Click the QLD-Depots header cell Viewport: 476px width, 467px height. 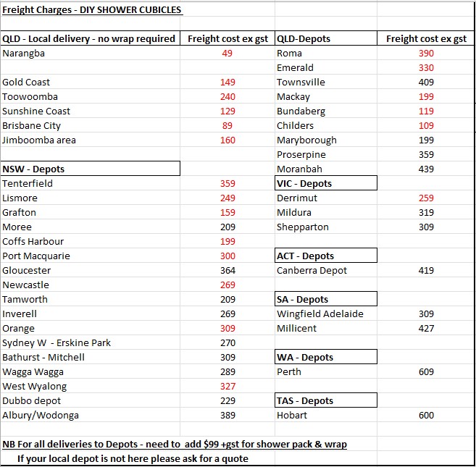[x=326, y=38]
